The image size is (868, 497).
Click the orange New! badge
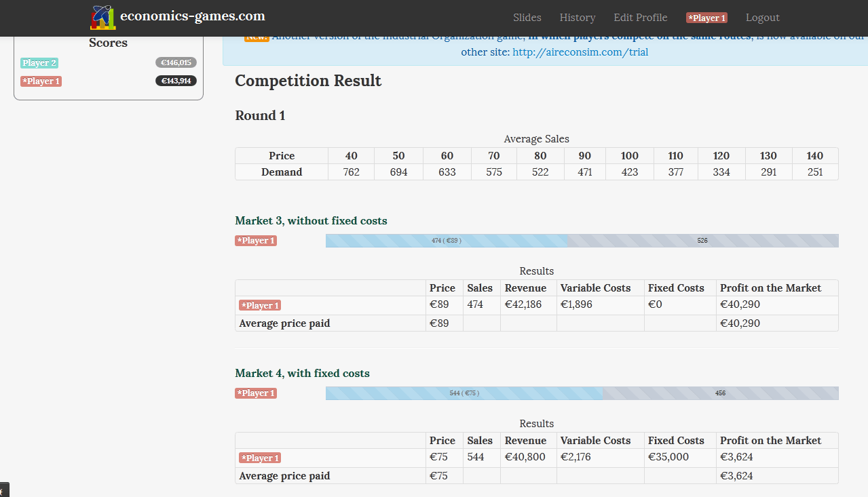point(257,38)
